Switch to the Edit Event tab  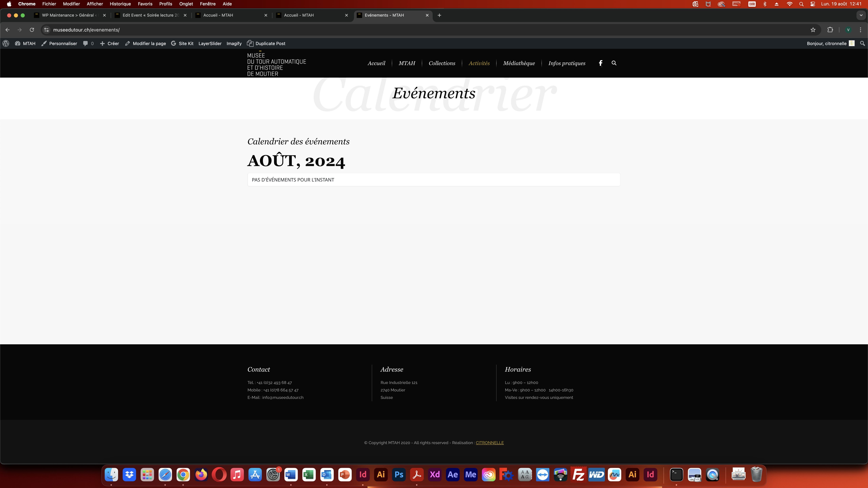click(x=151, y=15)
